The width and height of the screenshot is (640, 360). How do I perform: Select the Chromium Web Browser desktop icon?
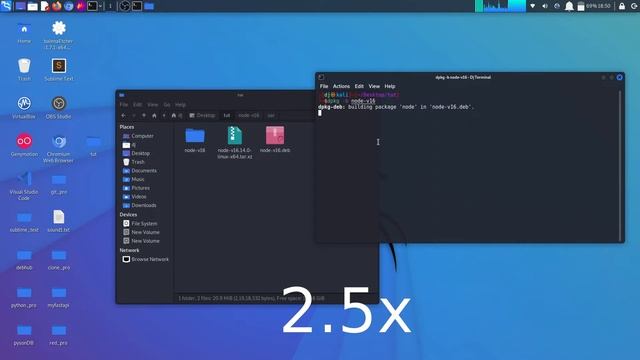click(59, 148)
